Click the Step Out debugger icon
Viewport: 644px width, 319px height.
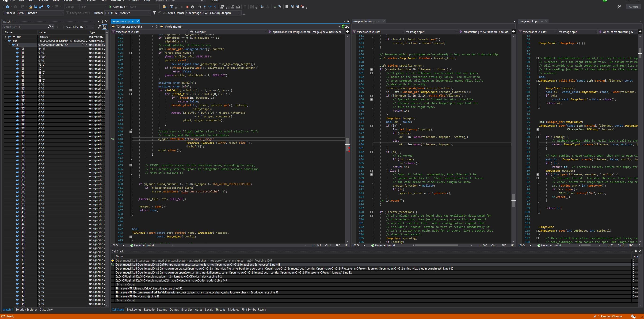pos(215,7)
